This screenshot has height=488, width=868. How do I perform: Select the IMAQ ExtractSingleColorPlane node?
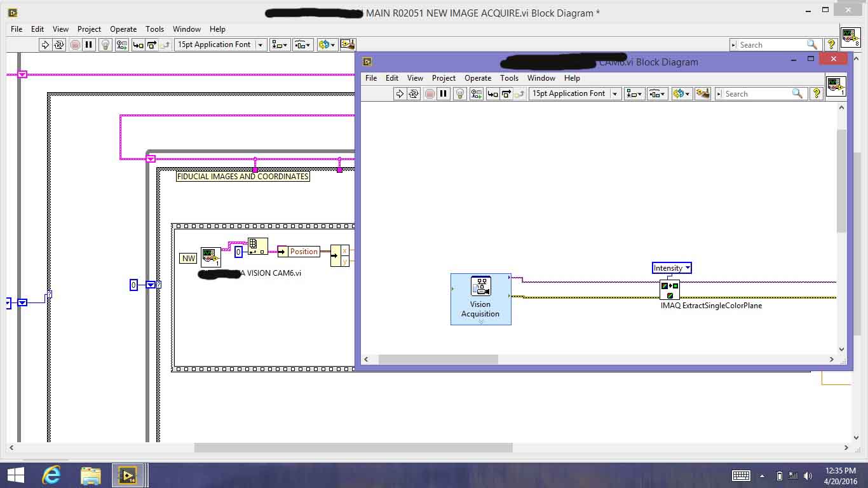669,290
